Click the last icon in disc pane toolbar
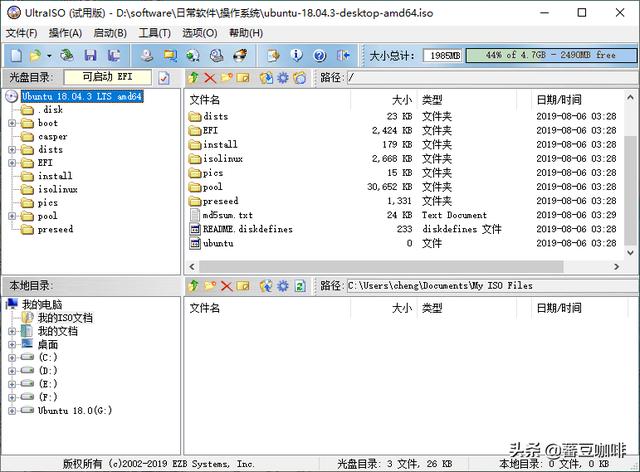 click(300, 78)
